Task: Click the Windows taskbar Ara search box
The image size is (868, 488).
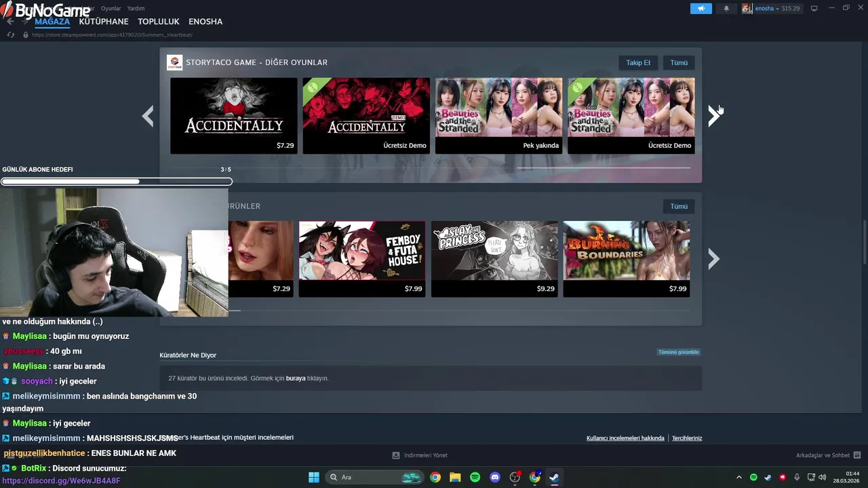Action: click(x=374, y=477)
